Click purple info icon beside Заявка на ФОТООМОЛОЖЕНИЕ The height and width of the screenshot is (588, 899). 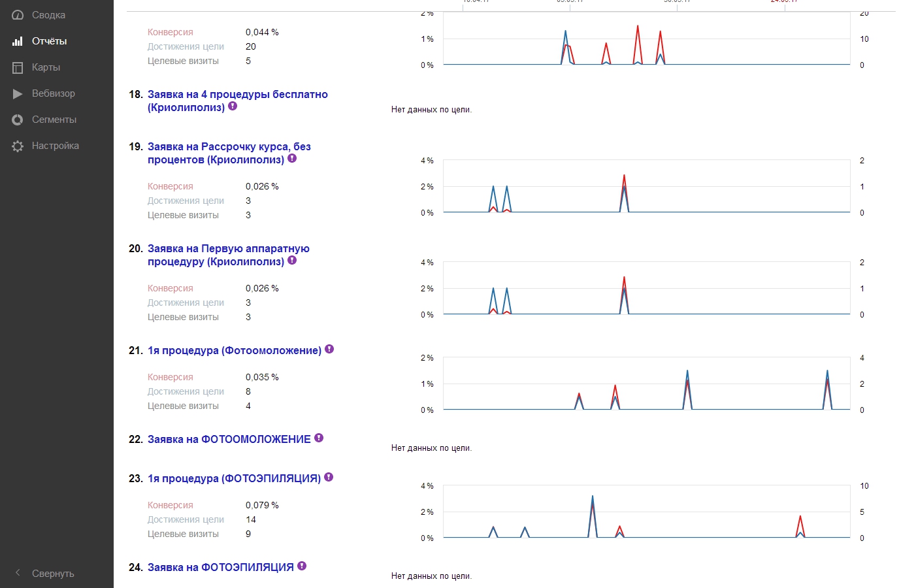[x=319, y=438]
